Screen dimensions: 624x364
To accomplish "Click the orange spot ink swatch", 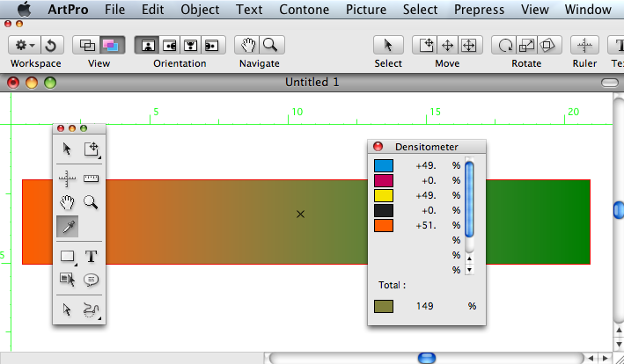I will (384, 225).
